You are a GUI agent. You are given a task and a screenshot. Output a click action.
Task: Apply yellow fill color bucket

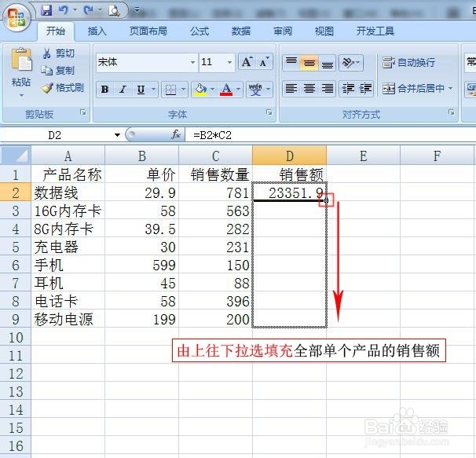click(200, 90)
